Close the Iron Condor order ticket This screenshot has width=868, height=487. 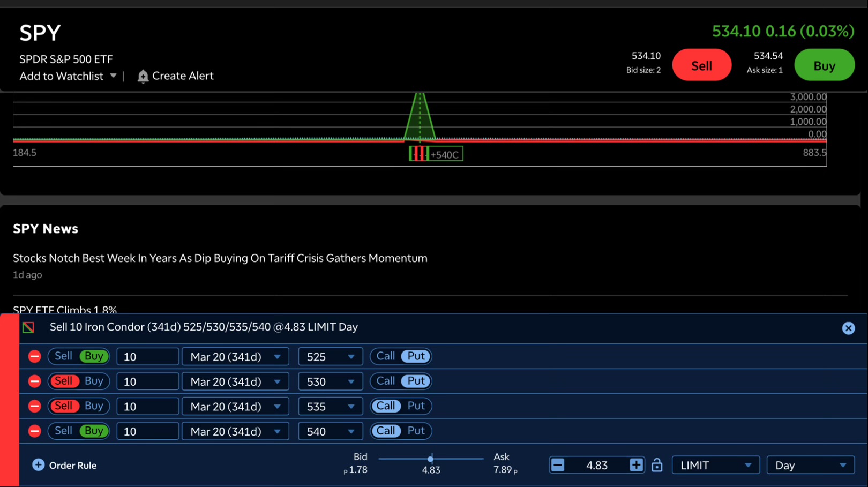point(848,328)
